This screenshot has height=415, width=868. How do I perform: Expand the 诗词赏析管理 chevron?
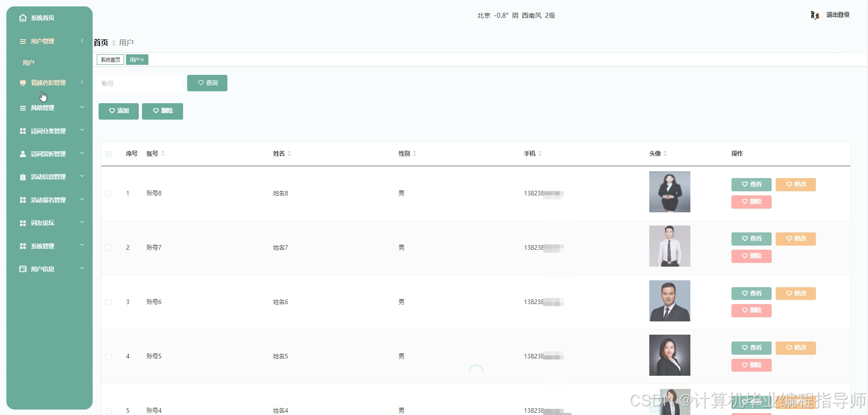pos(82,153)
